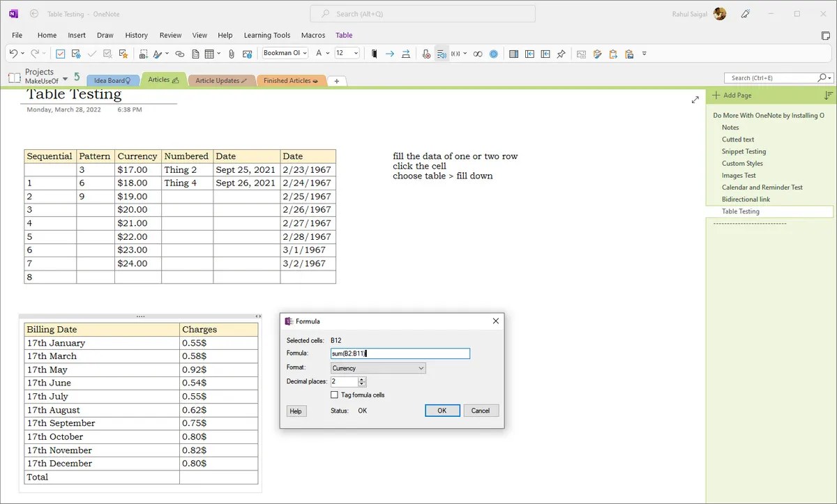The width and height of the screenshot is (837, 504).
Task: Insert a link using the chain icon
Action: [x=180, y=54]
